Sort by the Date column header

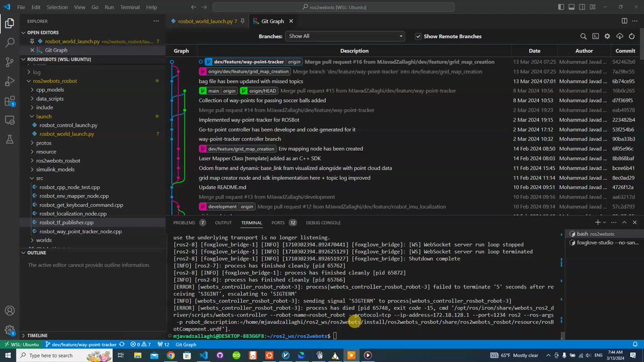[x=534, y=51]
